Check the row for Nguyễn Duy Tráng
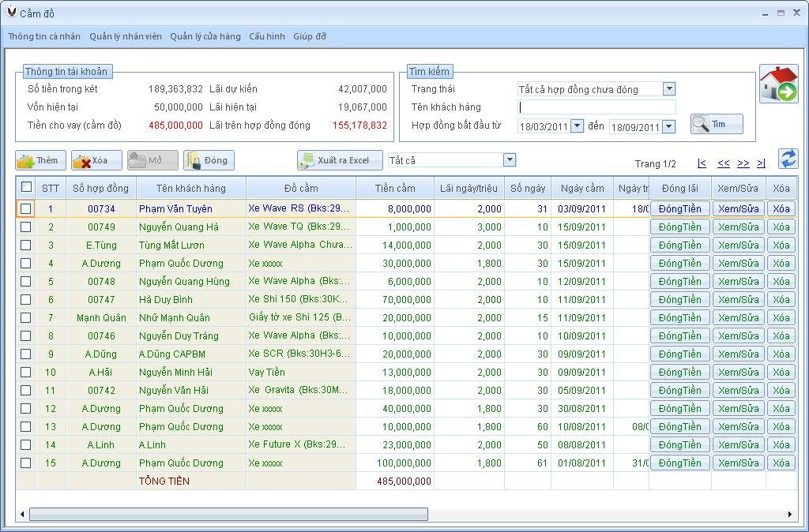 coord(26,335)
